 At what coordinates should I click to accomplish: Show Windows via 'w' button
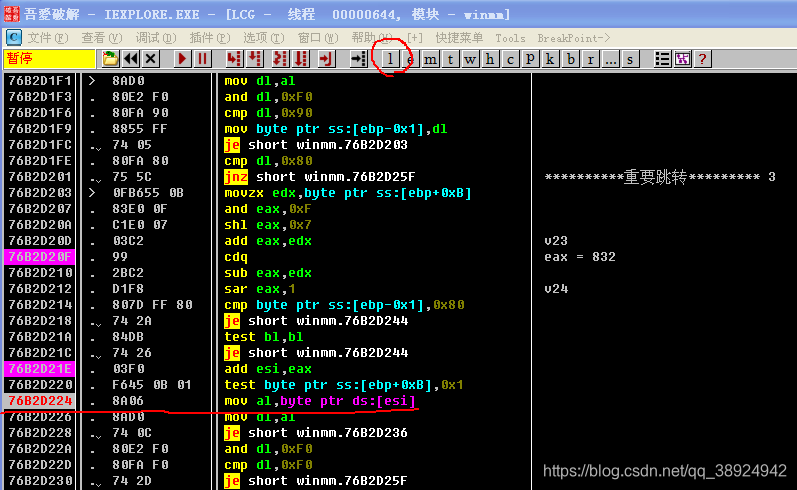click(470, 59)
